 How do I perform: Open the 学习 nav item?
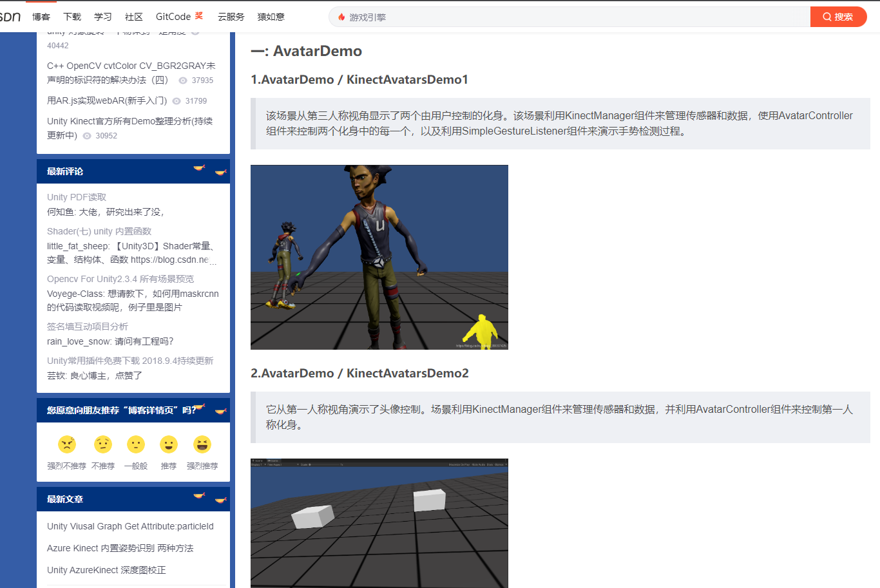click(x=103, y=17)
